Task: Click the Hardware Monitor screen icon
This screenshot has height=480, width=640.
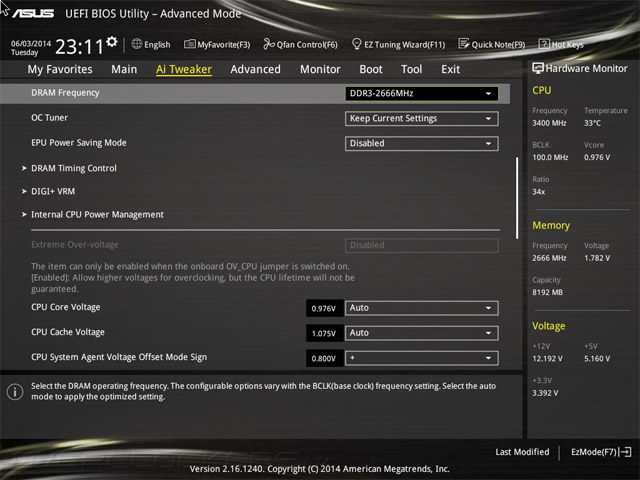Action: (x=538, y=68)
